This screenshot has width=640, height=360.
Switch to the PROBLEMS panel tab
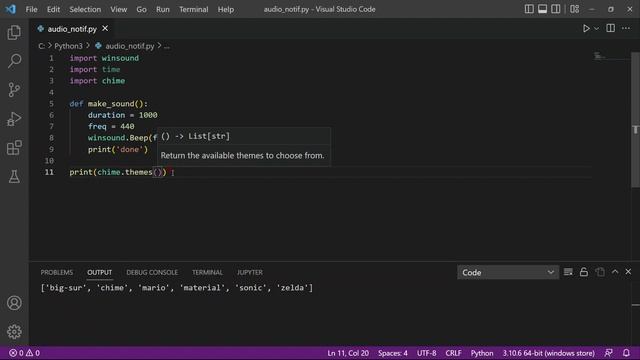(x=56, y=272)
